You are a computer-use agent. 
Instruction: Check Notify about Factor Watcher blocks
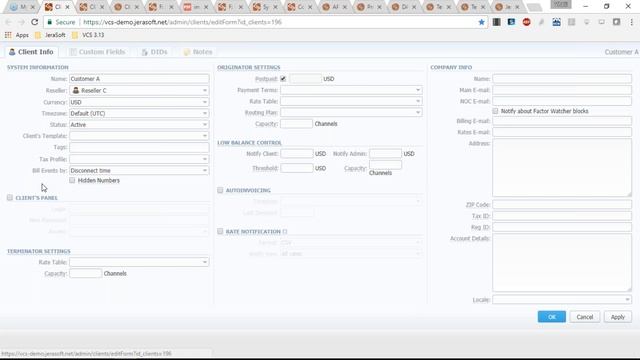495,111
